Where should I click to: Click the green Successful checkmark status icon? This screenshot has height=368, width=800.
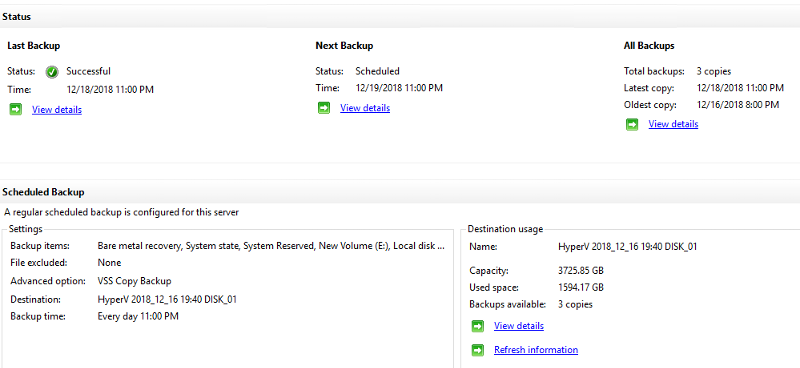[52, 71]
